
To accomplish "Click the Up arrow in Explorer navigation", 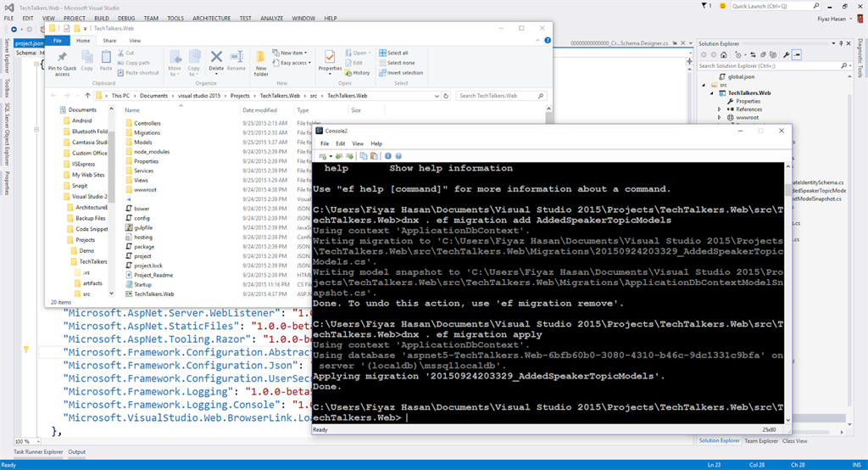I will 88,96.
